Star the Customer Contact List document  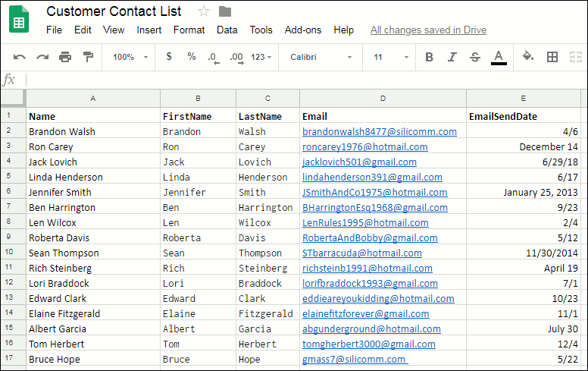[204, 11]
